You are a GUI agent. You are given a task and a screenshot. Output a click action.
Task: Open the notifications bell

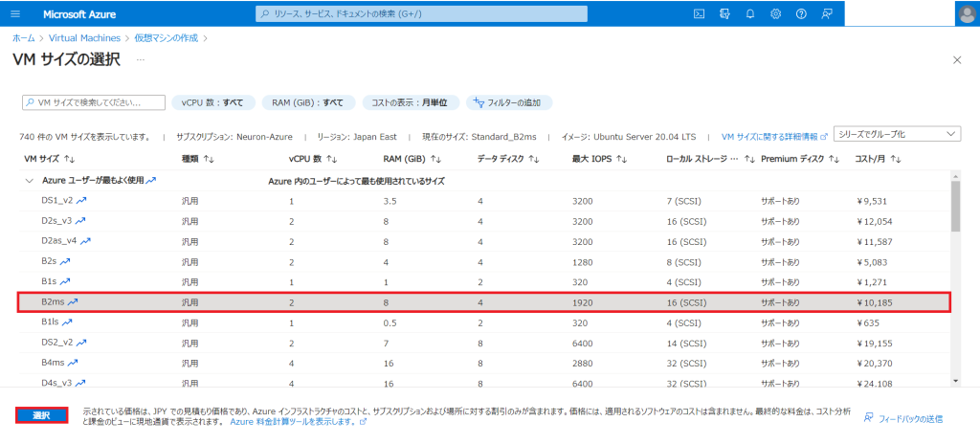click(750, 13)
